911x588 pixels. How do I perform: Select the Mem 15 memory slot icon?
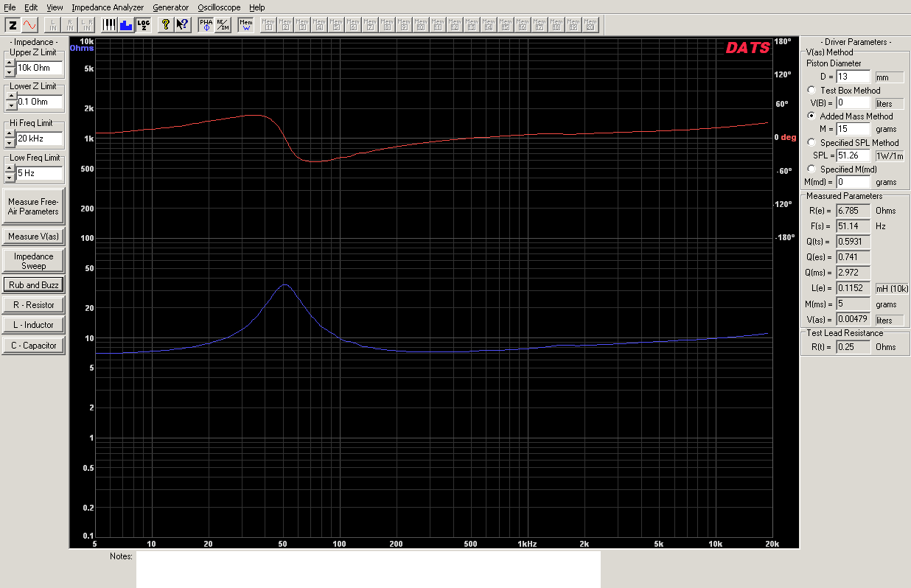pos(506,25)
